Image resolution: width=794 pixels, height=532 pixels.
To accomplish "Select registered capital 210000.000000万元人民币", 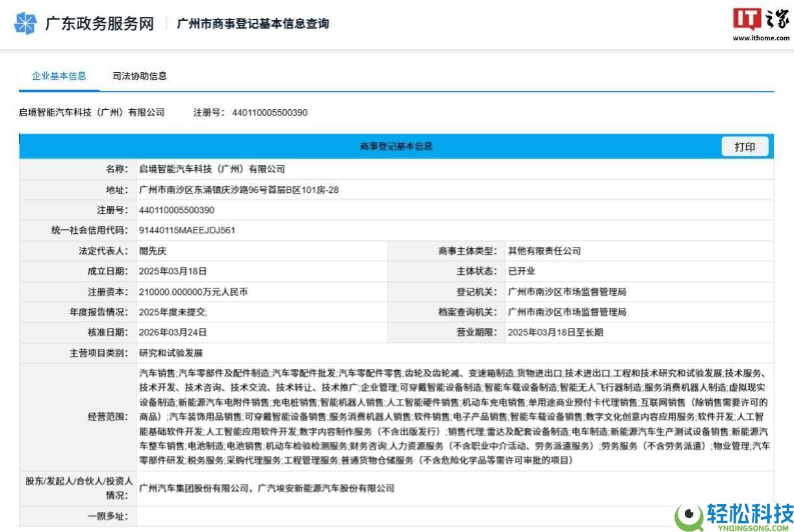I will coord(193,292).
